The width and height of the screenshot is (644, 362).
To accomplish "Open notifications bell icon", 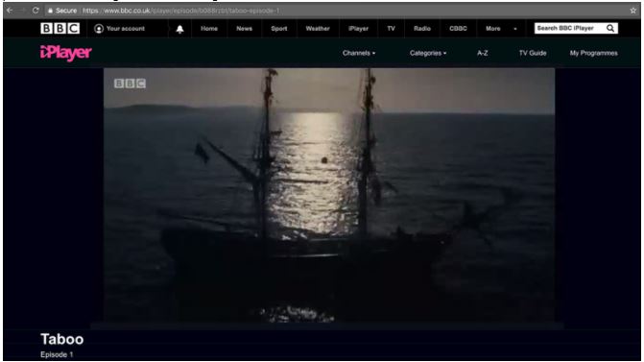I will (179, 29).
